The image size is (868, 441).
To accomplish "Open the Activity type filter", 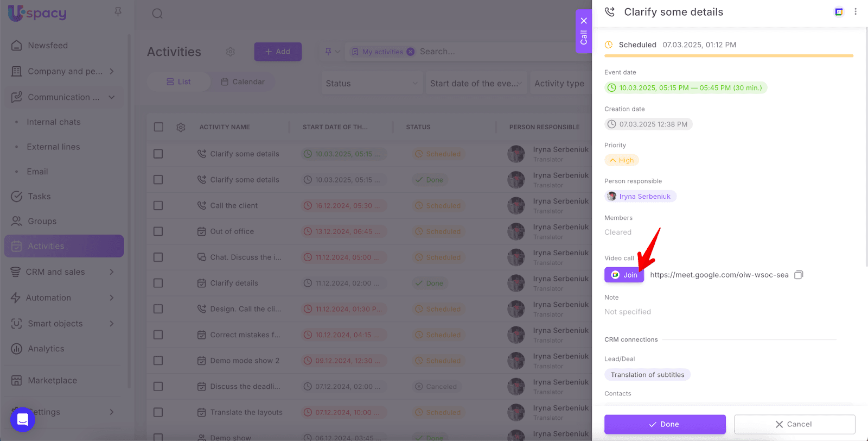I will click(561, 83).
